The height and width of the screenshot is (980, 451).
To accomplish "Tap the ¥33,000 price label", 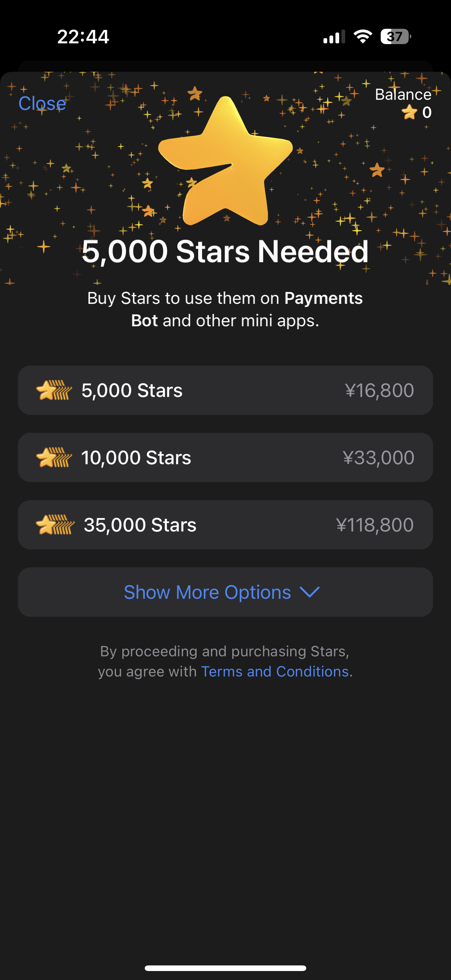I will point(378,457).
